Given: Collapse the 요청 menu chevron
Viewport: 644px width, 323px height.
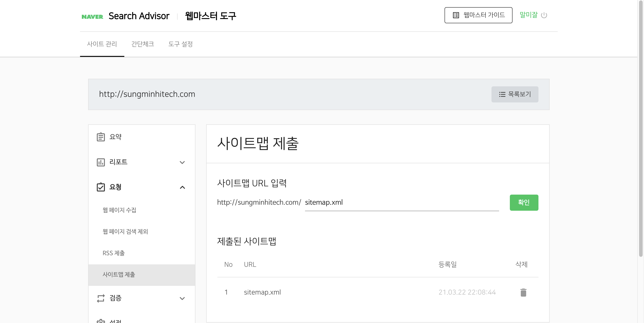Looking at the screenshot, I should pyautogui.click(x=182, y=187).
